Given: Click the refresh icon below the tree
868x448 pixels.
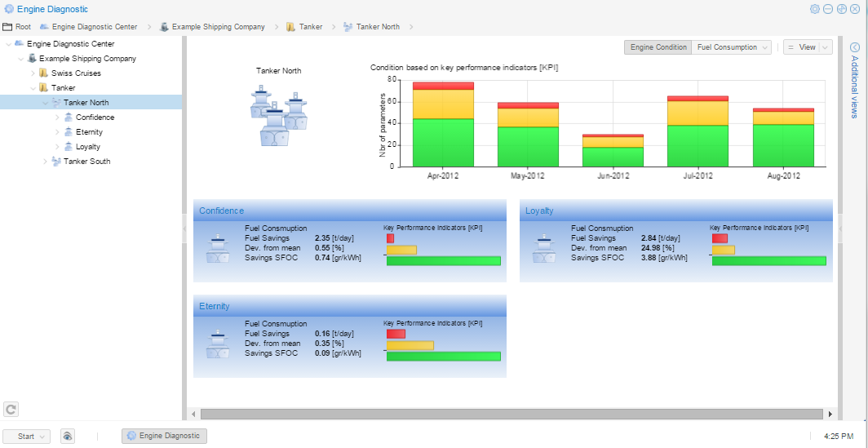Looking at the screenshot, I should (x=11, y=410).
